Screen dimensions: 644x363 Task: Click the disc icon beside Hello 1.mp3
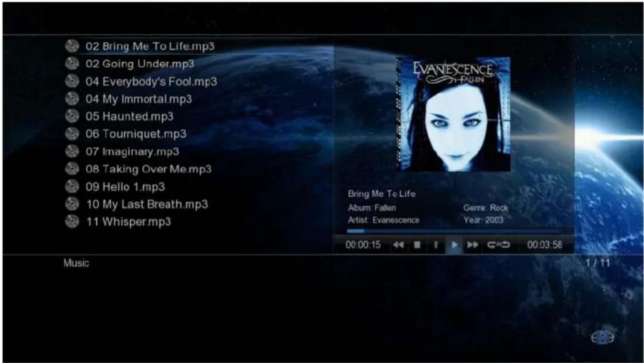pos(72,187)
